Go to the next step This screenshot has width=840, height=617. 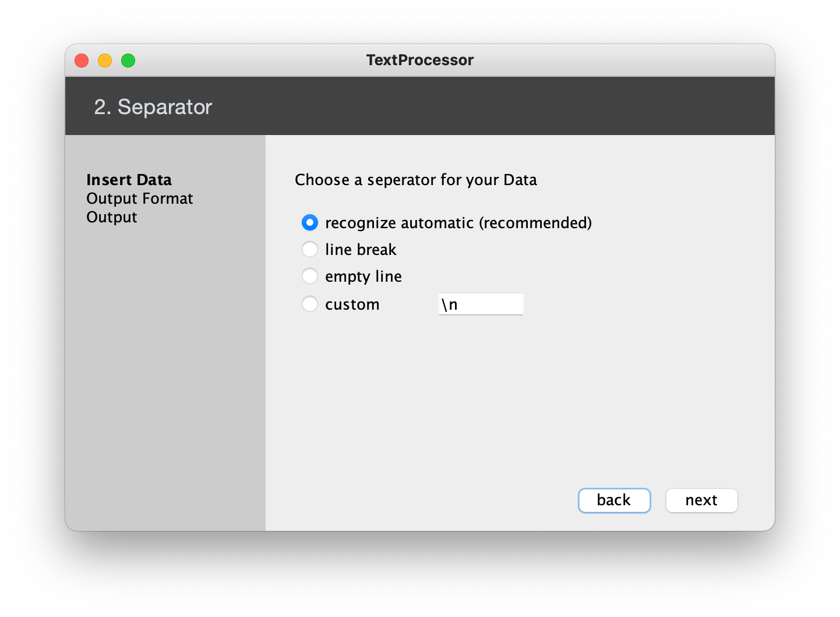(x=701, y=500)
